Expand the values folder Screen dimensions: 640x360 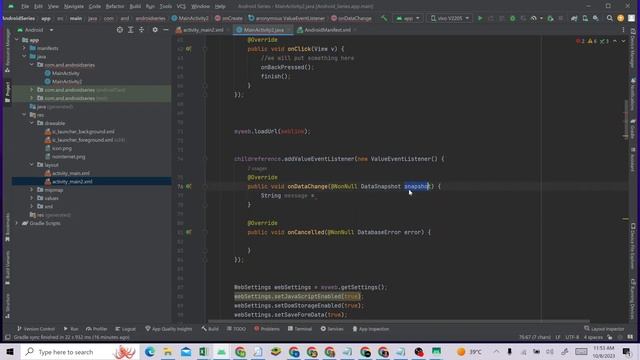click(x=31, y=198)
